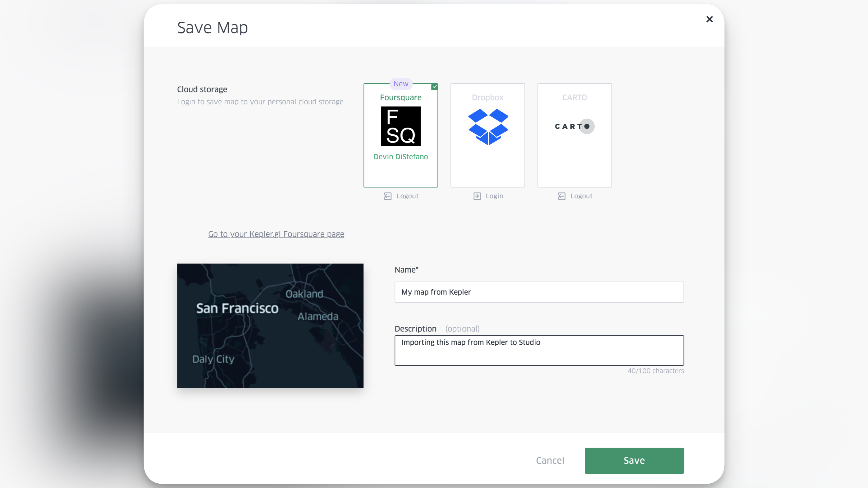The width and height of the screenshot is (868, 488).
Task: Click the Save Map dialog title
Action: pos(212,28)
